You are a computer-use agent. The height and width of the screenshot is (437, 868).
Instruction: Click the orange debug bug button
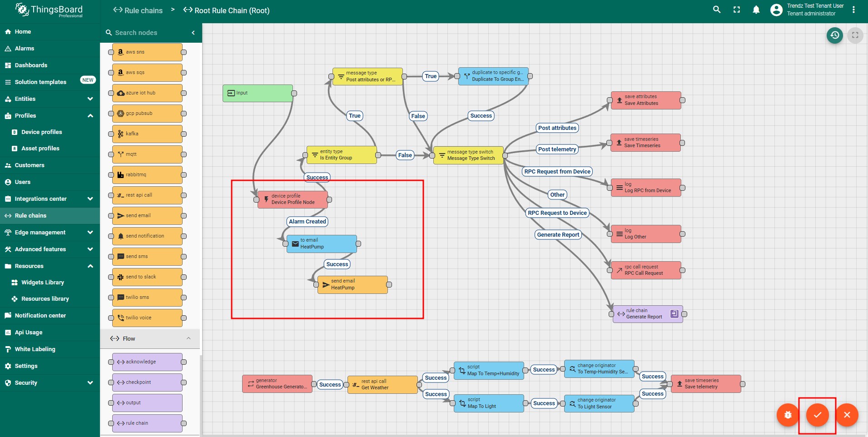coord(788,415)
